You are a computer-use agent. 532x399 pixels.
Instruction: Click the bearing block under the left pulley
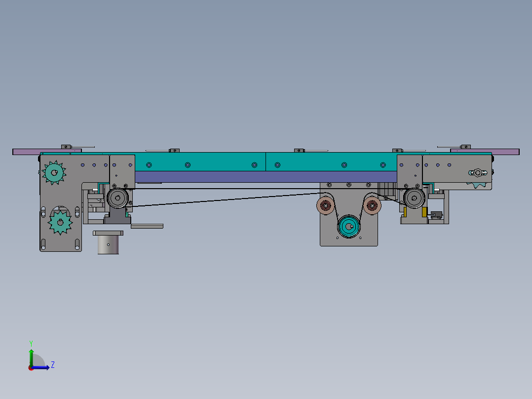click(117, 216)
